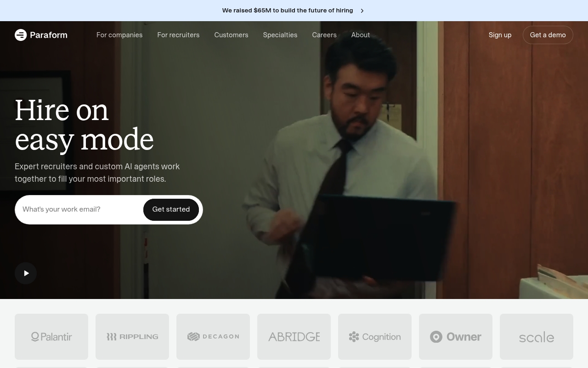Click the 'Expert recruiters and custom AI agents' subheading
This screenshot has height=368, width=588.
point(97,172)
